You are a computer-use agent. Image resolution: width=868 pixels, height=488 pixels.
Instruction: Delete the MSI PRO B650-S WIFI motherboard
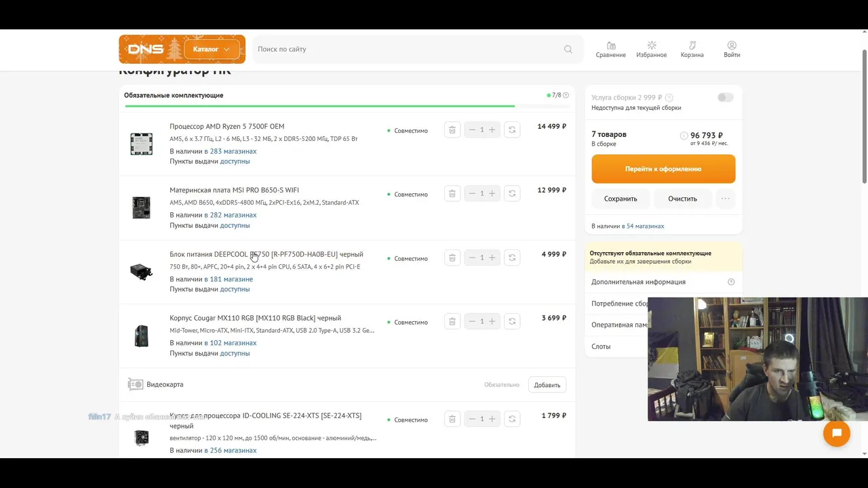(x=452, y=193)
